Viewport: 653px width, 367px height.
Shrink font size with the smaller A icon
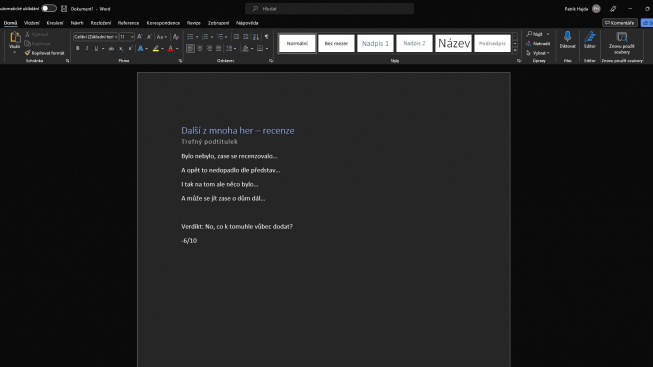coord(149,37)
